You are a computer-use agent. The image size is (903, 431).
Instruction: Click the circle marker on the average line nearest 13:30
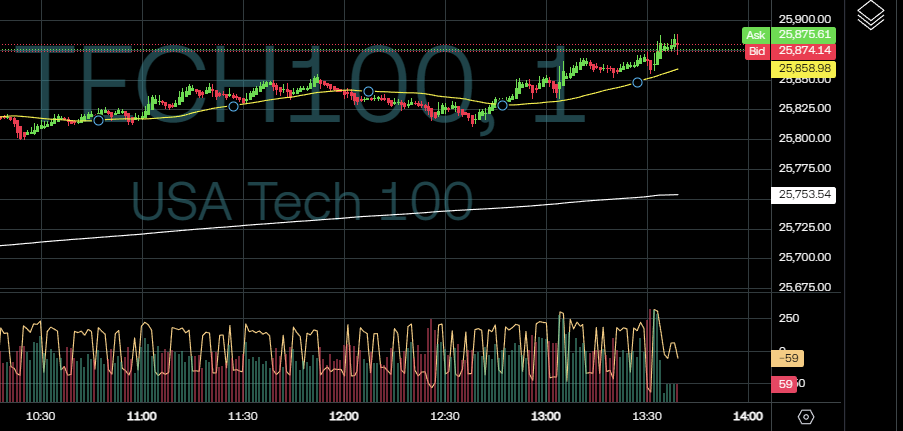(x=638, y=82)
